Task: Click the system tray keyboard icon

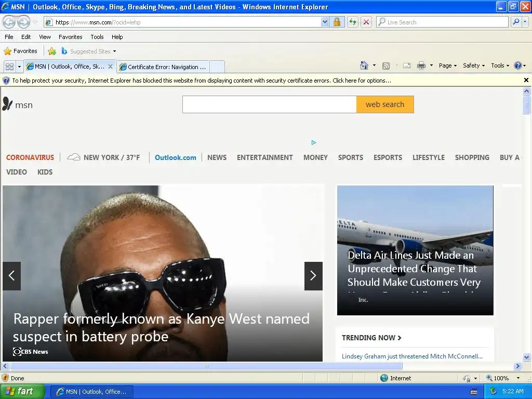Action: pos(474,392)
